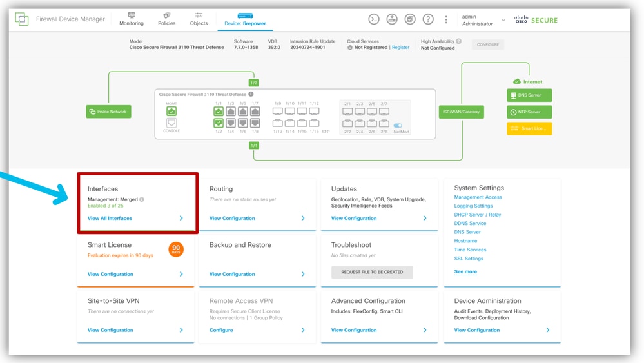
Task: Open Updates View Configuration link
Action: pyautogui.click(x=354, y=218)
